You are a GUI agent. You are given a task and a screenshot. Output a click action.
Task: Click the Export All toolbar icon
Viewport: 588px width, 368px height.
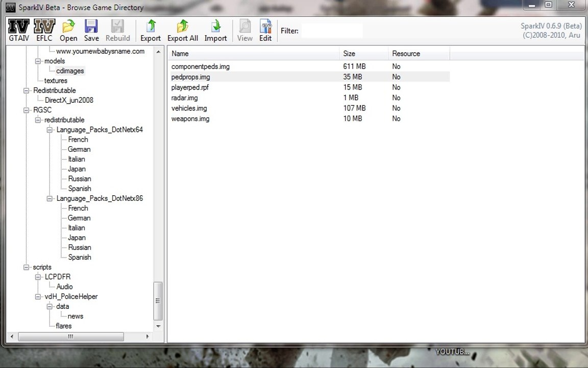[x=183, y=30]
